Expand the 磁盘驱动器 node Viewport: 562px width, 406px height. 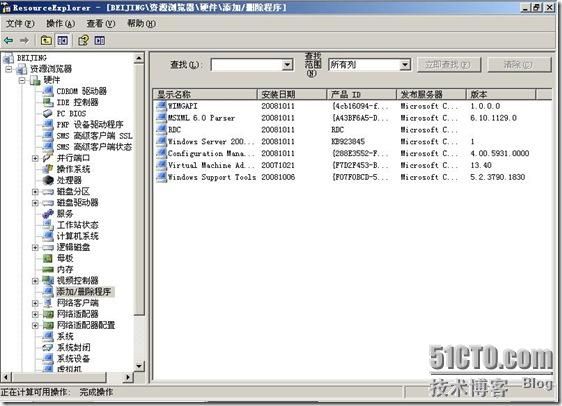point(35,202)
